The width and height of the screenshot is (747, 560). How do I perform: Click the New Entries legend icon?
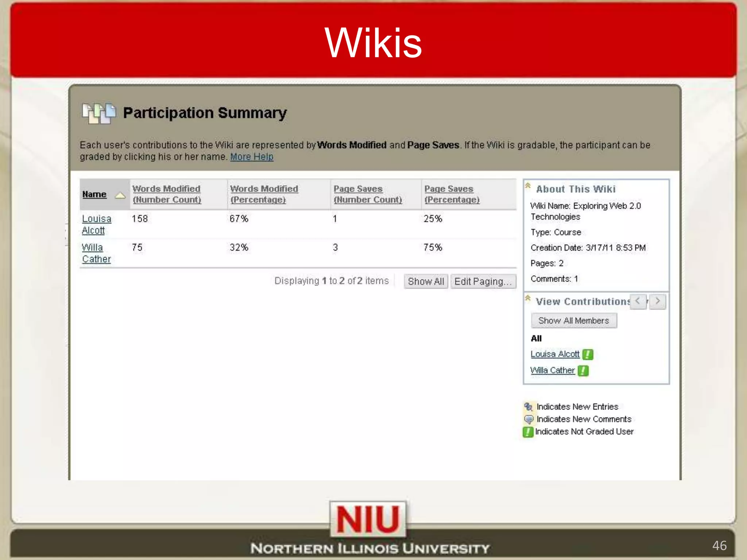(x=529, y=407)
